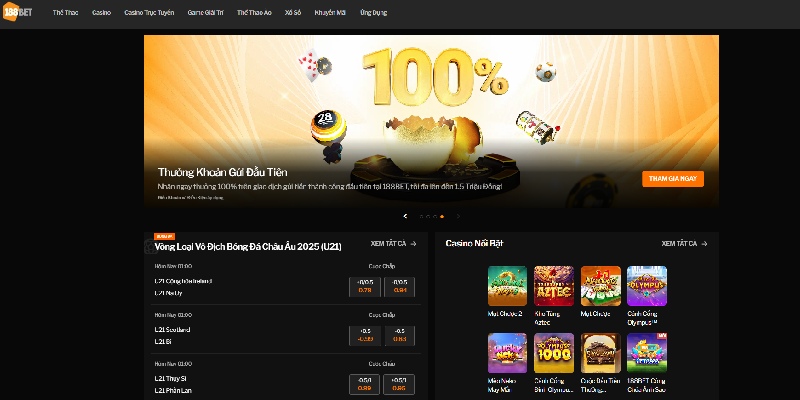Click the 188BET logo

coord(16,13)
